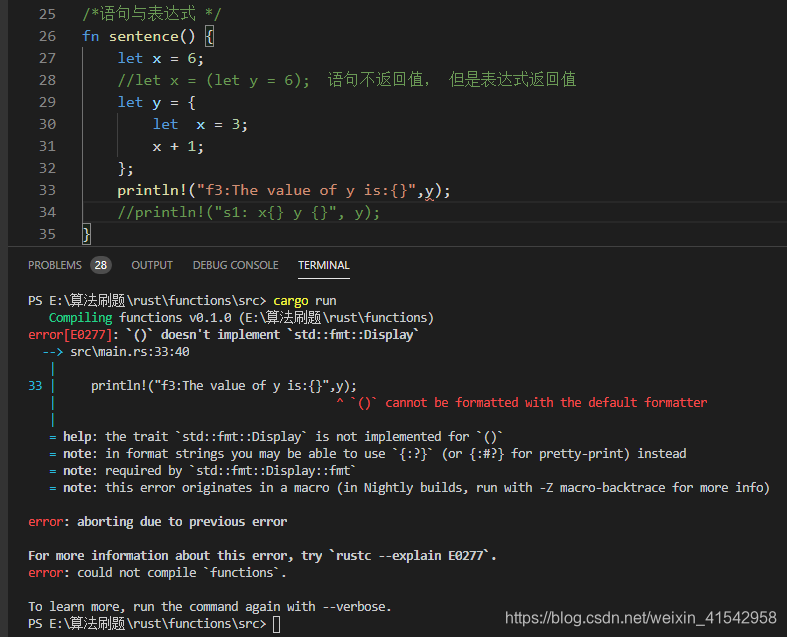
Task: Click the 'x + 1;' expression line
Action: (x=178, y=147)
